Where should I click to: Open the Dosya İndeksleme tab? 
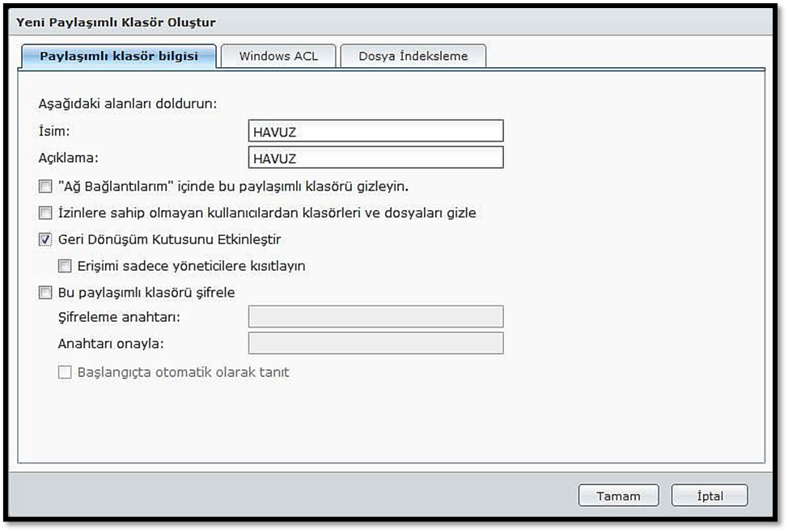pyautogui.click(x=413, y=57)
